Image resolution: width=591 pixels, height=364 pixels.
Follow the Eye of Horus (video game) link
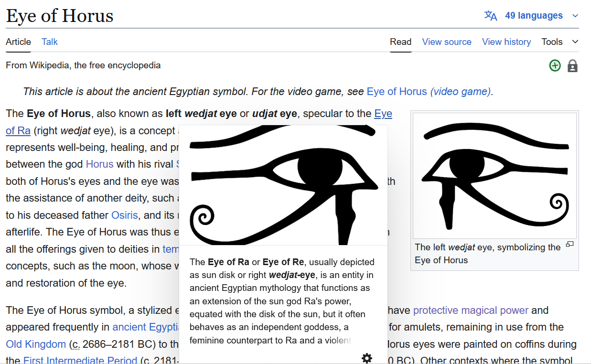tap(429, 92)
